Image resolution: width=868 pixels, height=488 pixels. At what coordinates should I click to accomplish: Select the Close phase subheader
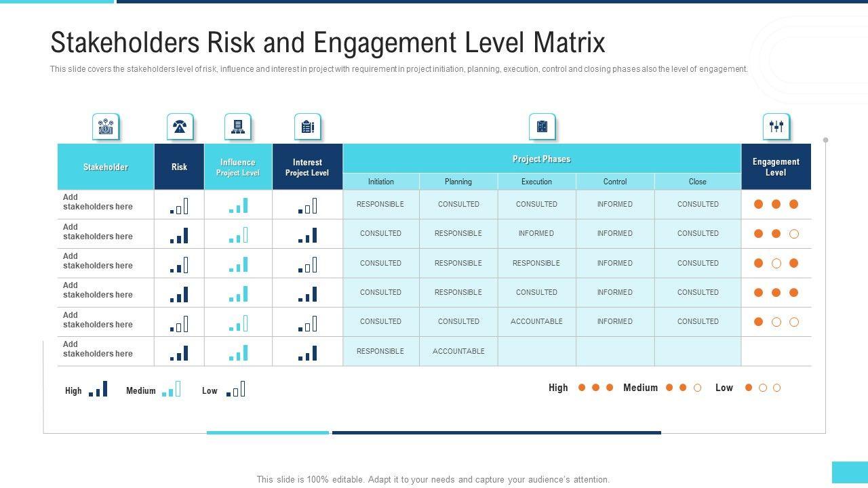(698, 182)
